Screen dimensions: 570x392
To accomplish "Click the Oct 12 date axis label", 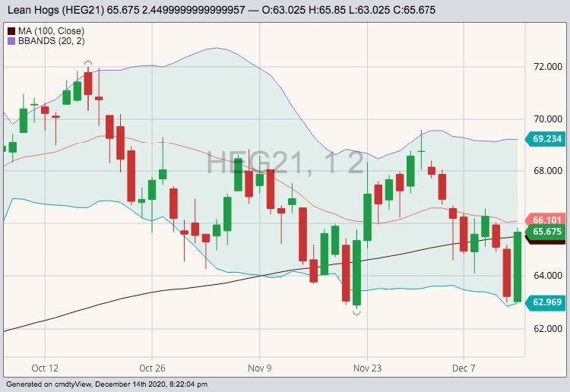I will pos(45,368).
